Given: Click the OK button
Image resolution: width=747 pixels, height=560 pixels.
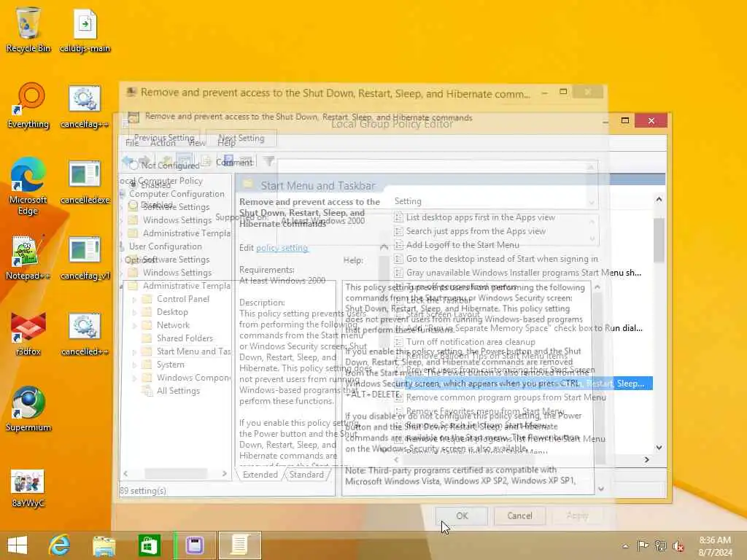Looking at the screenshot, I should 462,516.
